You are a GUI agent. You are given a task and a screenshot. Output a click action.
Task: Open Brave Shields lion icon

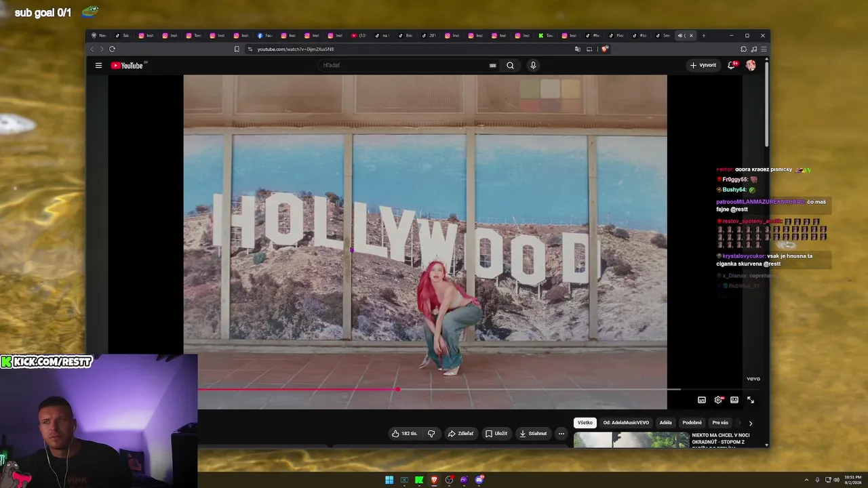click(604, 49)
